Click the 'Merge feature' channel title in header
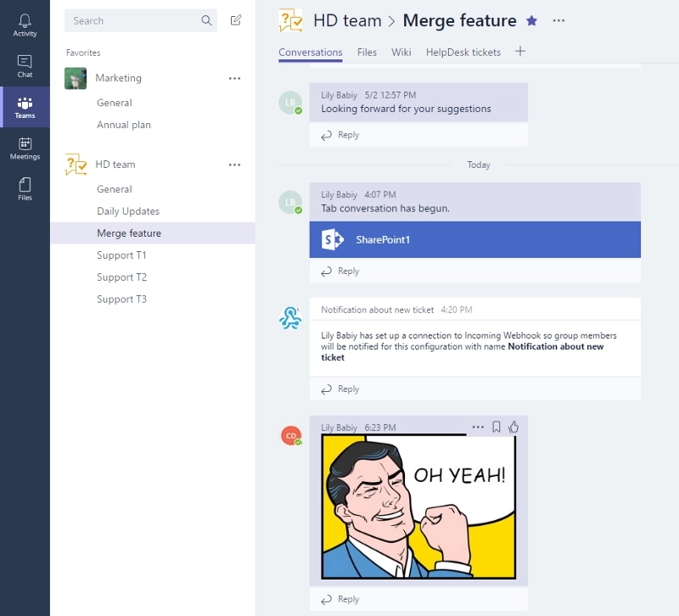 point(459,20)
